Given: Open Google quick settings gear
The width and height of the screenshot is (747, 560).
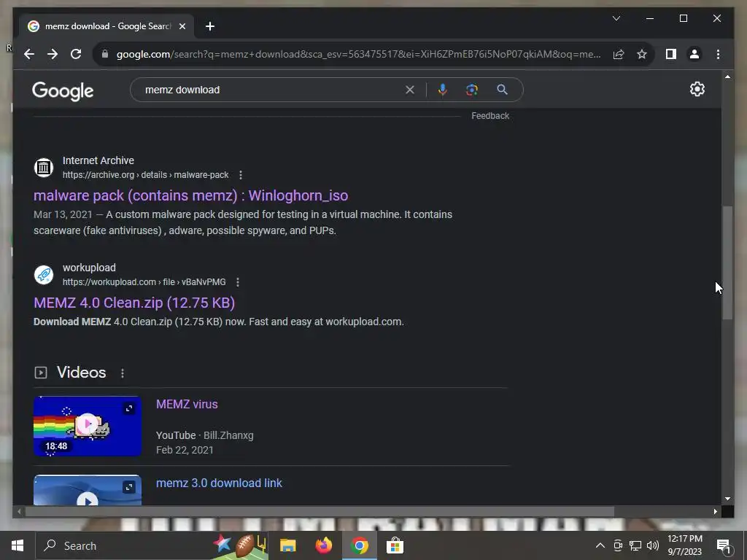Looking at the screenshot, I should (697, 89).
